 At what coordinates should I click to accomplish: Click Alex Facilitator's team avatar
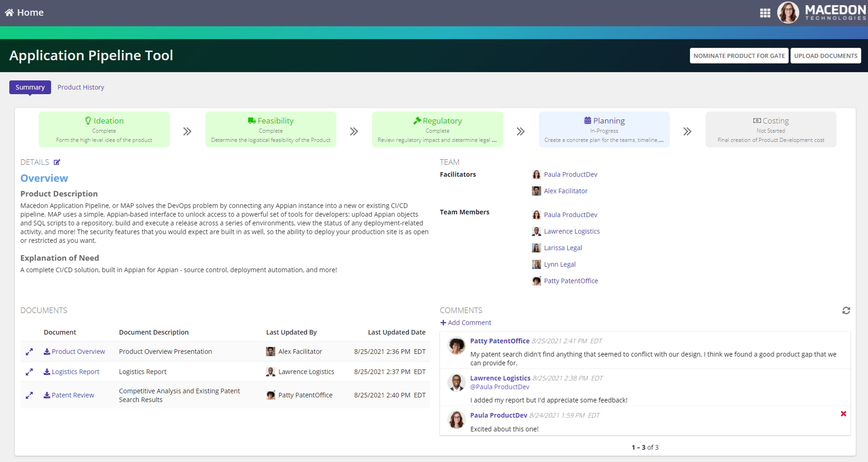[x=536, y=191]
